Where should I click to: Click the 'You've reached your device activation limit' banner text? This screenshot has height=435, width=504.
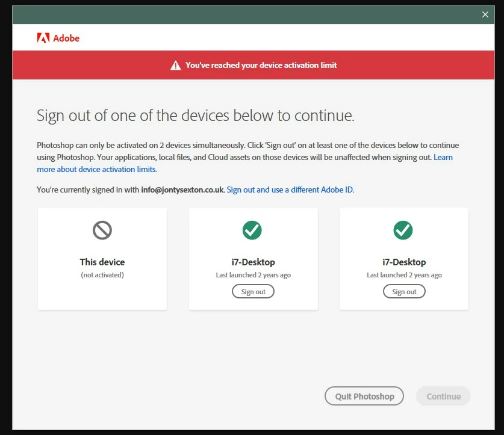click(261, 65)
